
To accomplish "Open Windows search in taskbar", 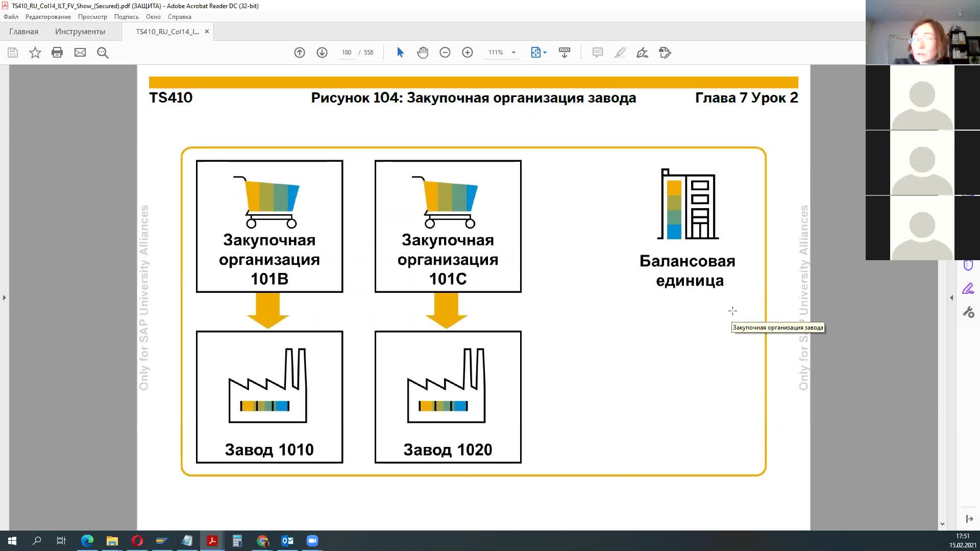I will (37, 541).
